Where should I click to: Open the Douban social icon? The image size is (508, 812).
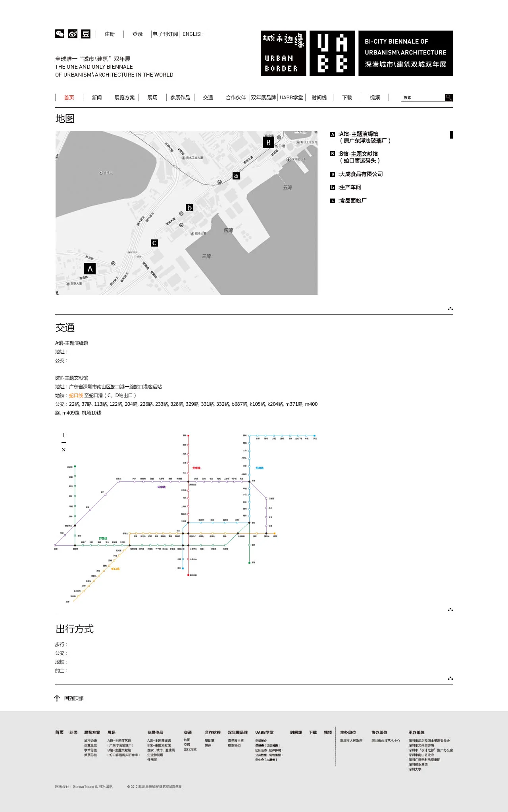86,34
